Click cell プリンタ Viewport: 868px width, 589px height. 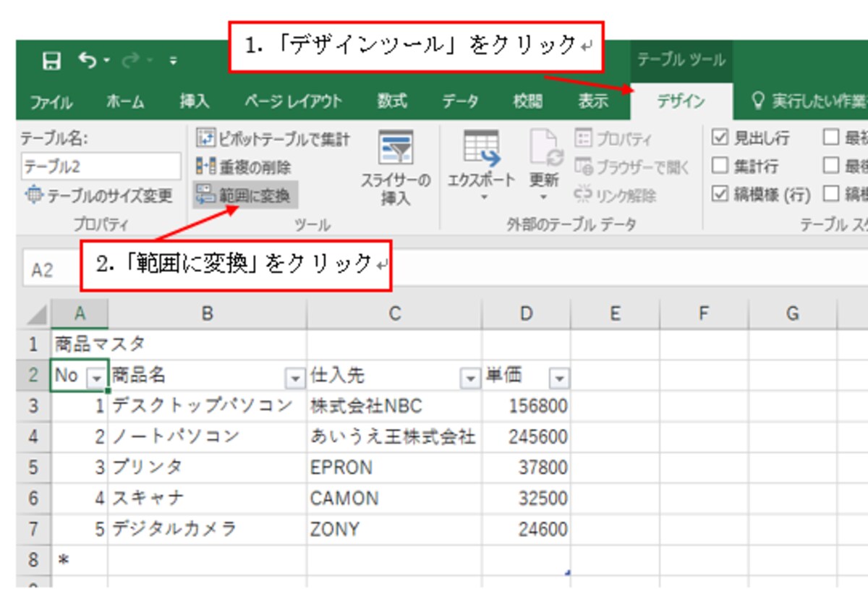(207, 467)
